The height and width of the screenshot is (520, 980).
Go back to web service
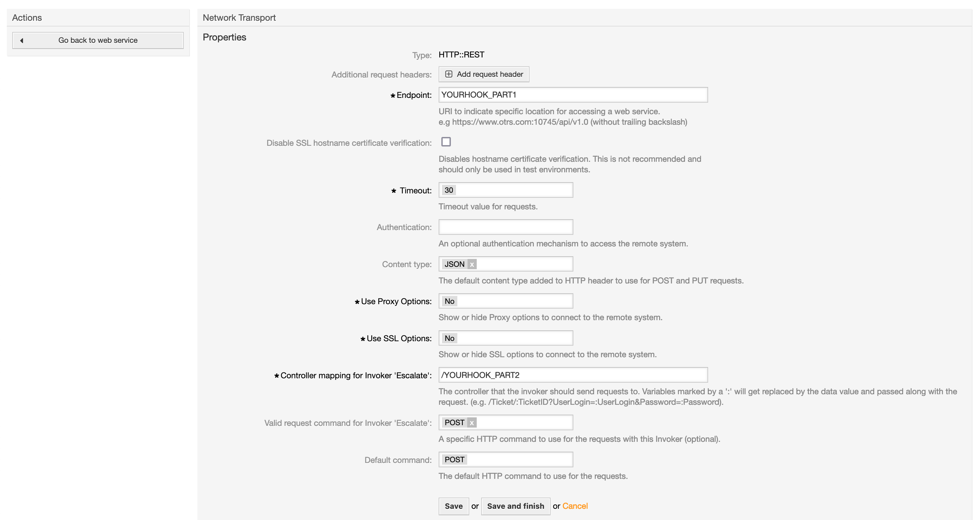(98, 40)
